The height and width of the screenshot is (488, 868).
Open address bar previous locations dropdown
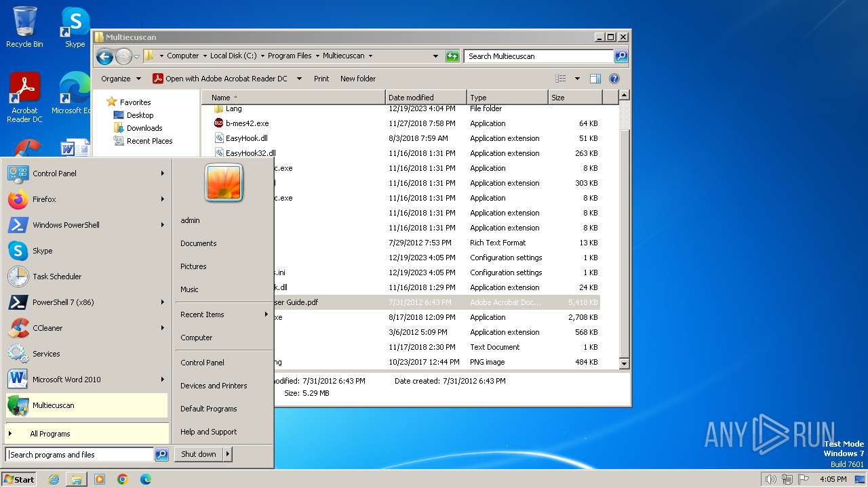[x=435, y=56]
